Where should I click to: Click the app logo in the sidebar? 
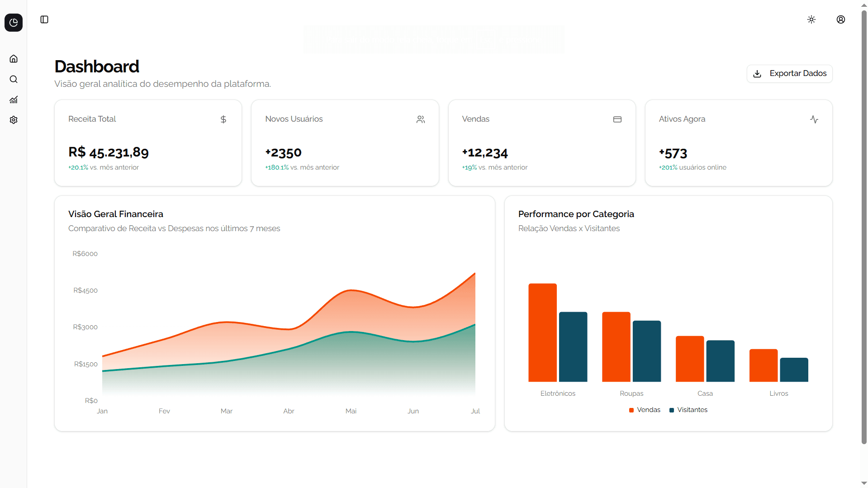[x=14, y=23]
